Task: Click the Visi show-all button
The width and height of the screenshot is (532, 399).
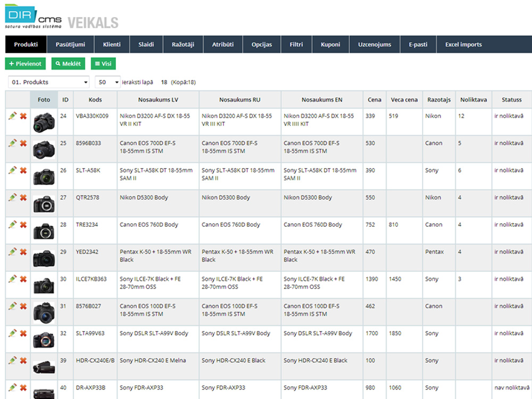Action: pyautogui.click(x=103, y=64)
